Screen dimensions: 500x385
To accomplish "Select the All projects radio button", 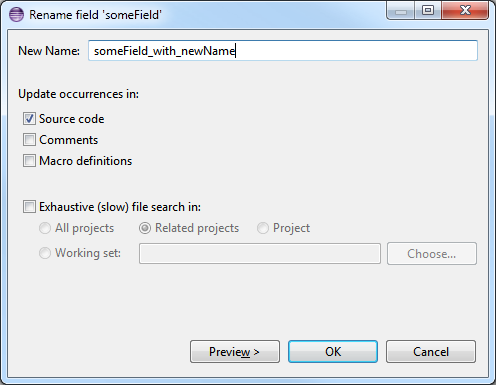I will [45, 228].
